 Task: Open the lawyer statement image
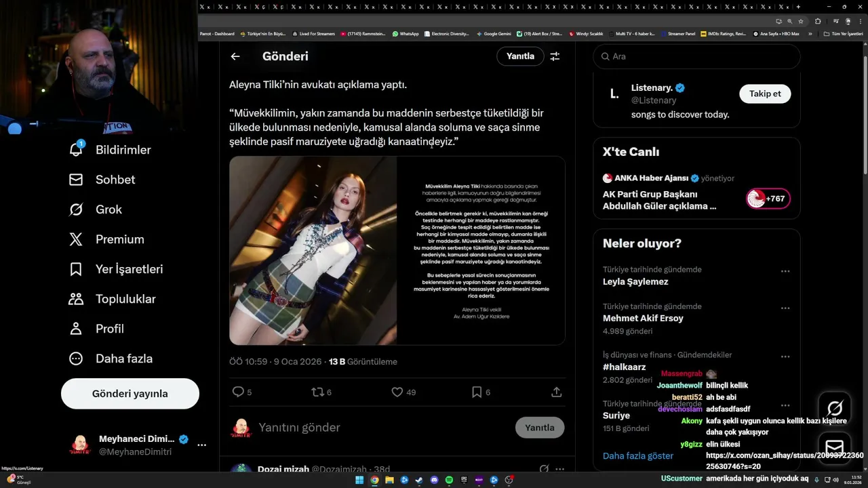point(481,251)
